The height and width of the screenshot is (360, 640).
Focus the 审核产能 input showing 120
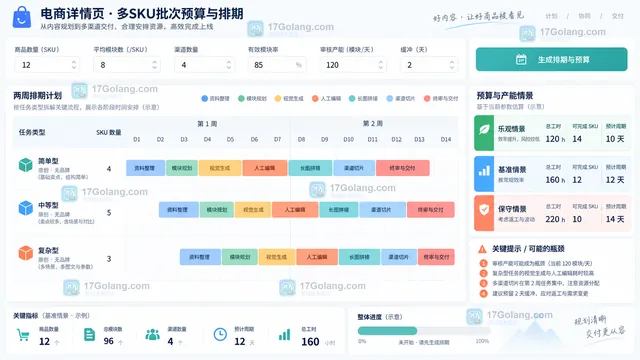pos(353,65)
